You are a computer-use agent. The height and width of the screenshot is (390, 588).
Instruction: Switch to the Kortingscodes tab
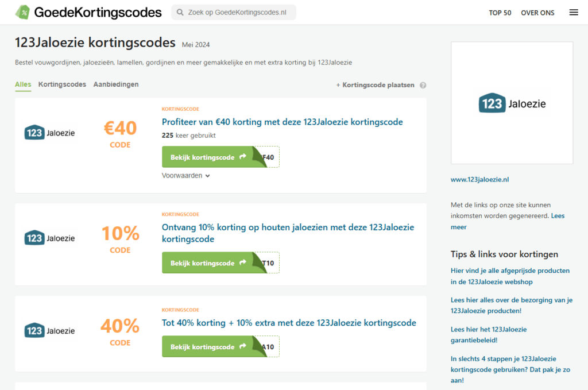tap(62, 84)
